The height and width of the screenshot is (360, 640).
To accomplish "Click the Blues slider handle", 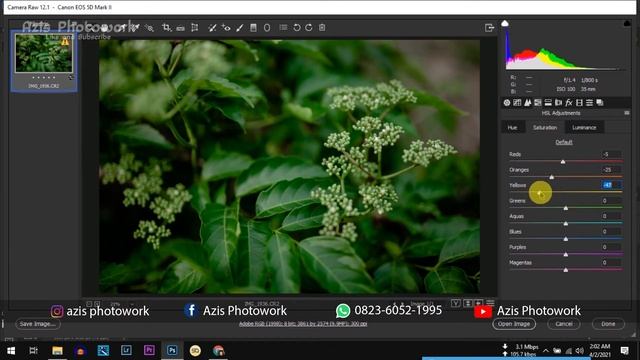I will point(566,239).
